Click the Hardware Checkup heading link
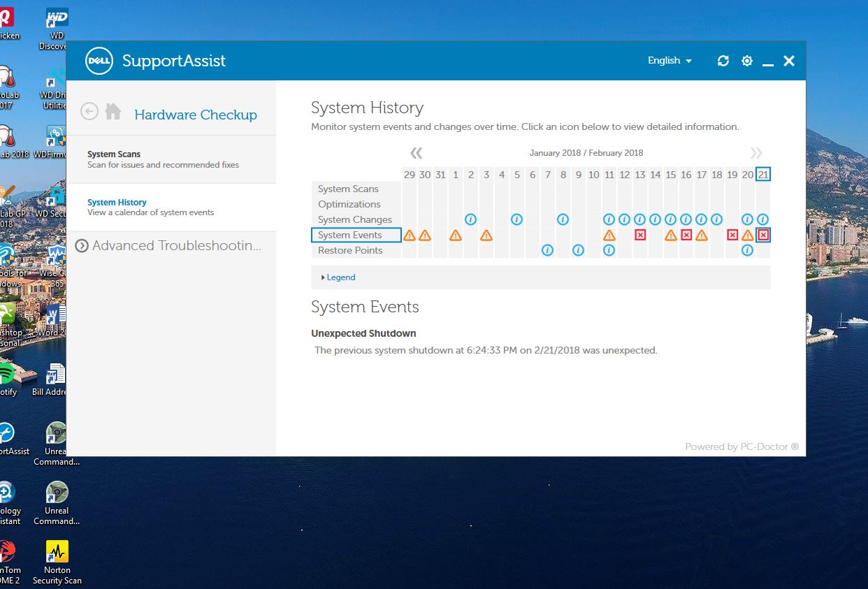 196,115
